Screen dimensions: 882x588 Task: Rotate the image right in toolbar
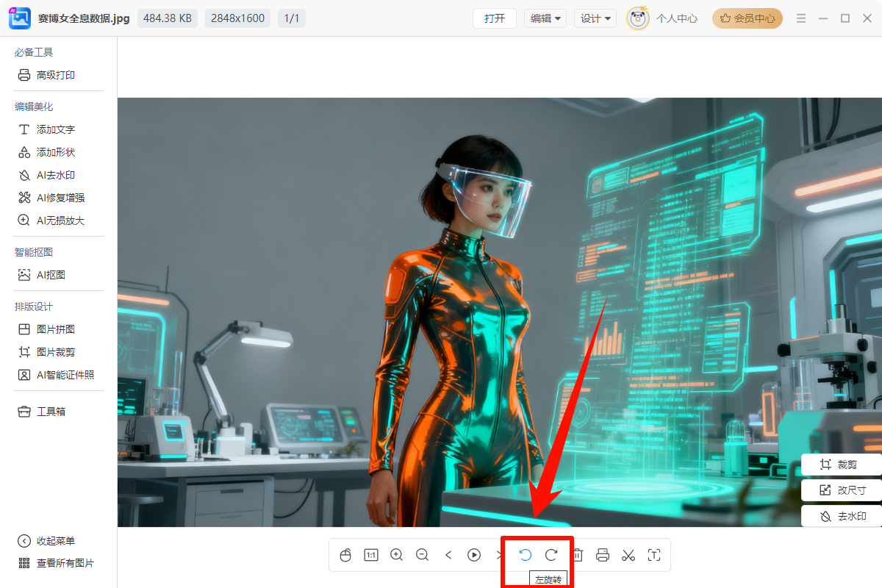[x=551, y=555]
